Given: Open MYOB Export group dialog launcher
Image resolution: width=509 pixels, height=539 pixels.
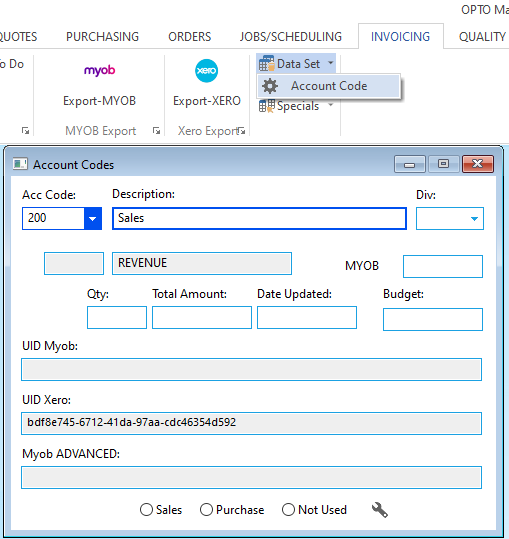Looking at the screenshot, I should click(156, 131).
